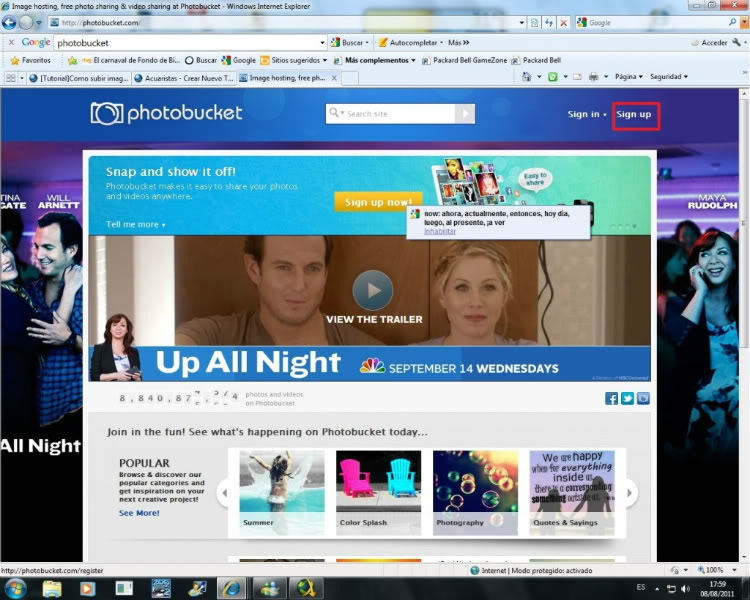Click the green feeds icon in command bar
The width and height of the screenshot is (750, 600).
click(552, 77)
